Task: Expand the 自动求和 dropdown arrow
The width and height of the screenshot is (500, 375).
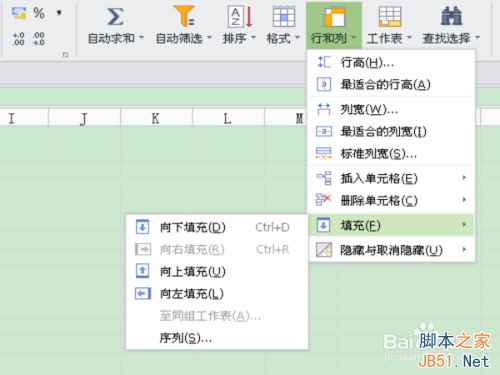Action: pos(141,37)
